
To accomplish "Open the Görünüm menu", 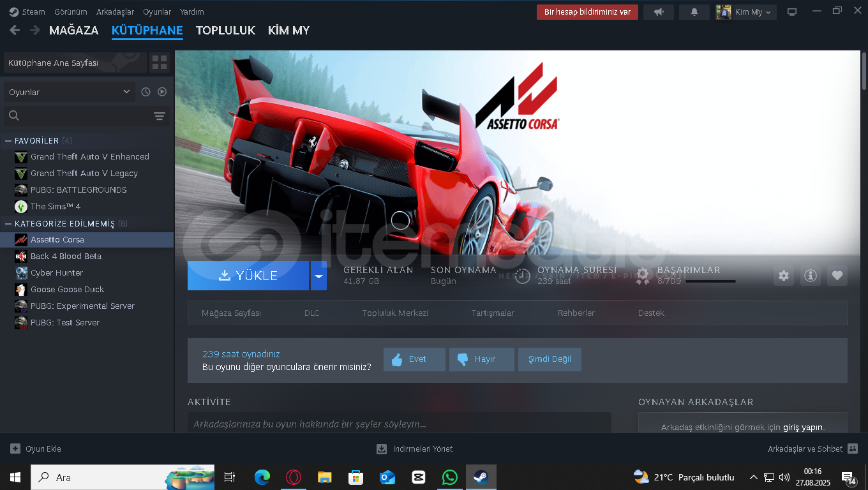I will 71,11.
